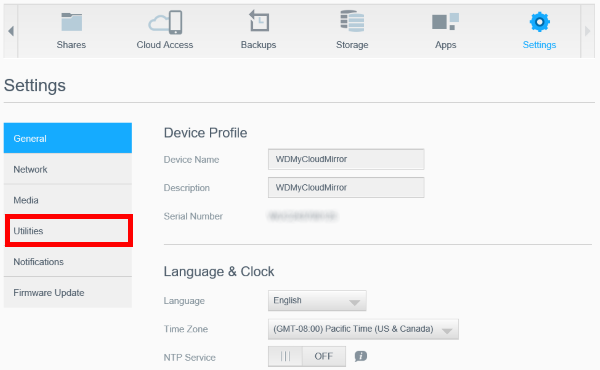
Task: Click the Settings gear icon
Action: pos(540,22)
